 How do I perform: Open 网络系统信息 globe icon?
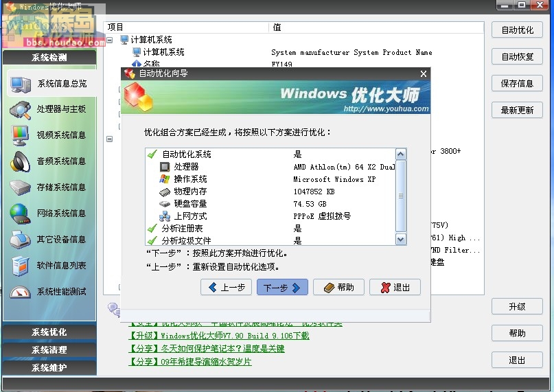click(20, 214)
